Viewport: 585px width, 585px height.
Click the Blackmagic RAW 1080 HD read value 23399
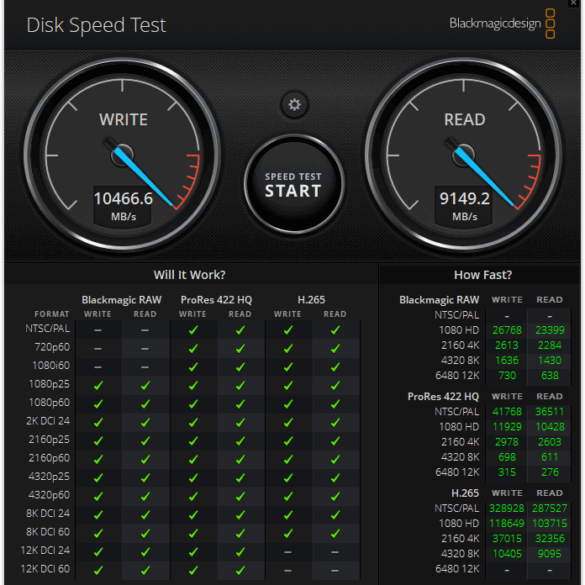550,330
